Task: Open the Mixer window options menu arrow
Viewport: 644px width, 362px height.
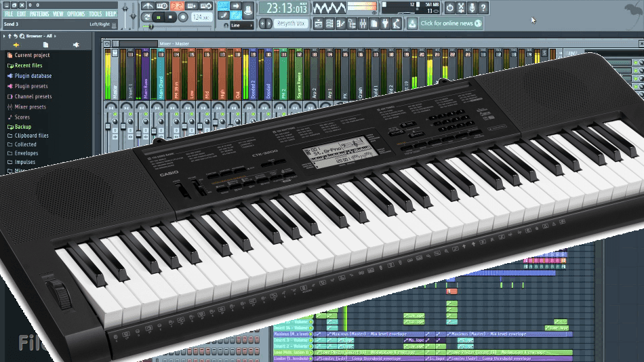Action: (107, 43)
